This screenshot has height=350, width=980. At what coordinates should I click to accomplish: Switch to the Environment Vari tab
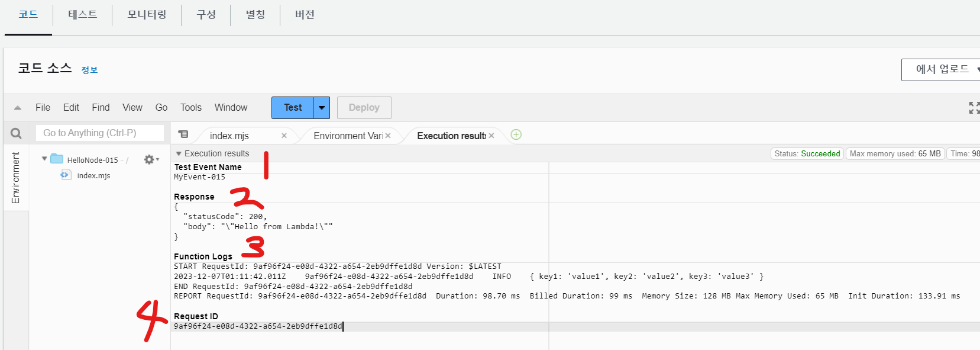(x=348, y=136)
